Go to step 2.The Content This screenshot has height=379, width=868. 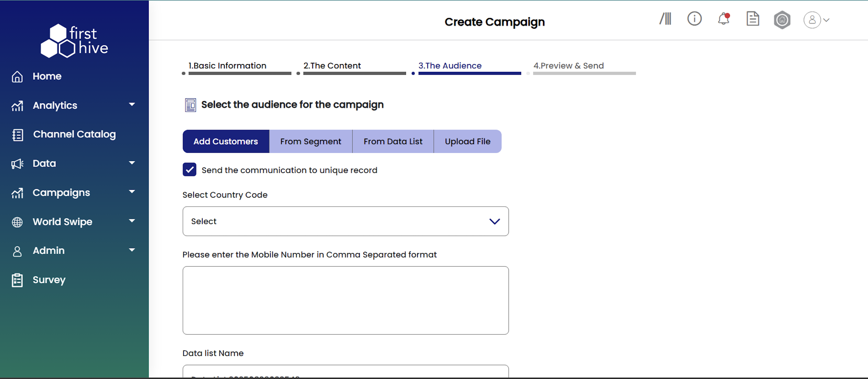pyautogui.click(x=332, y=66)
